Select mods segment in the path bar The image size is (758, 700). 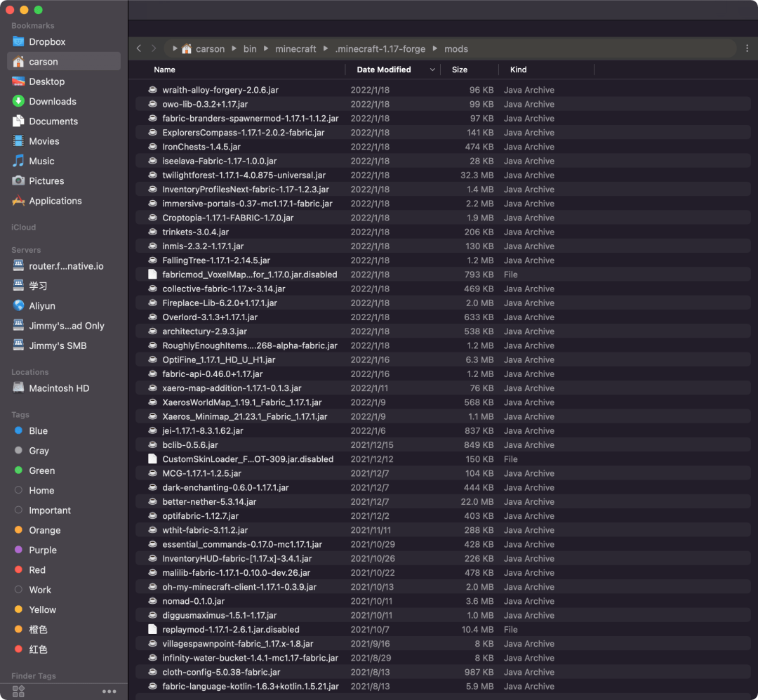click(x=456, y=49)
